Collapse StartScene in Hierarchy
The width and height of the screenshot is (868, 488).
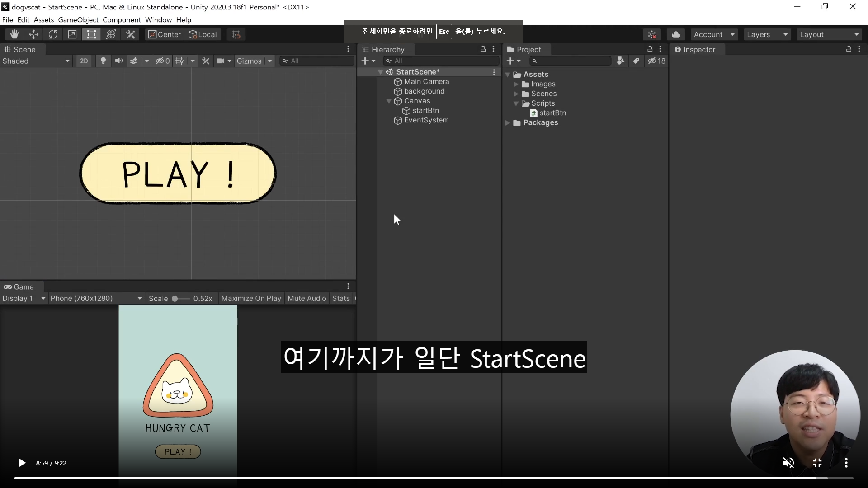(x=381, y=72)
